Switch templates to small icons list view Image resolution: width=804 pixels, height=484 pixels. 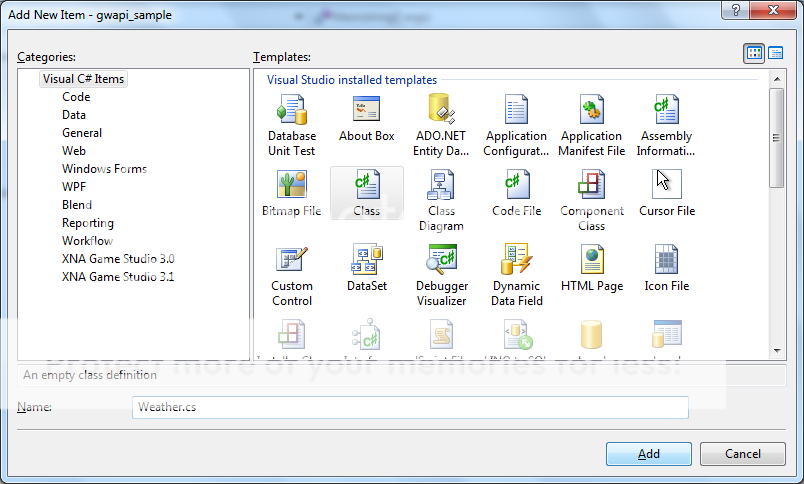tap(775, 53)
